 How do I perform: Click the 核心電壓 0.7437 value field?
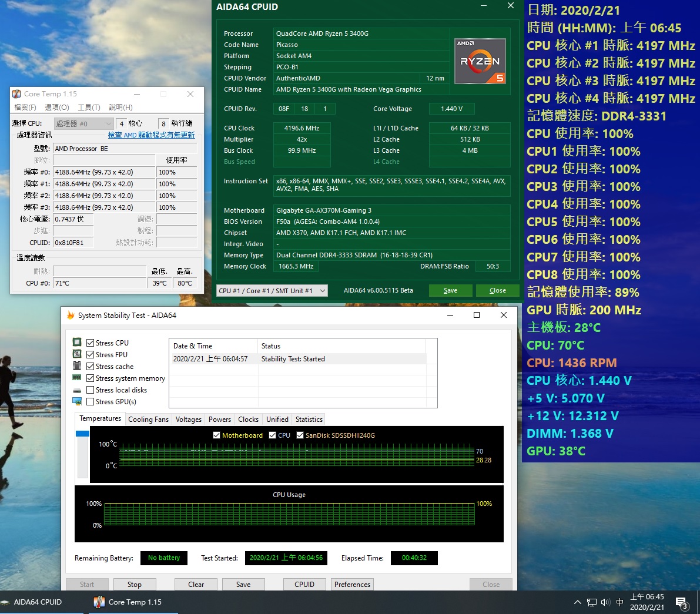73,219
